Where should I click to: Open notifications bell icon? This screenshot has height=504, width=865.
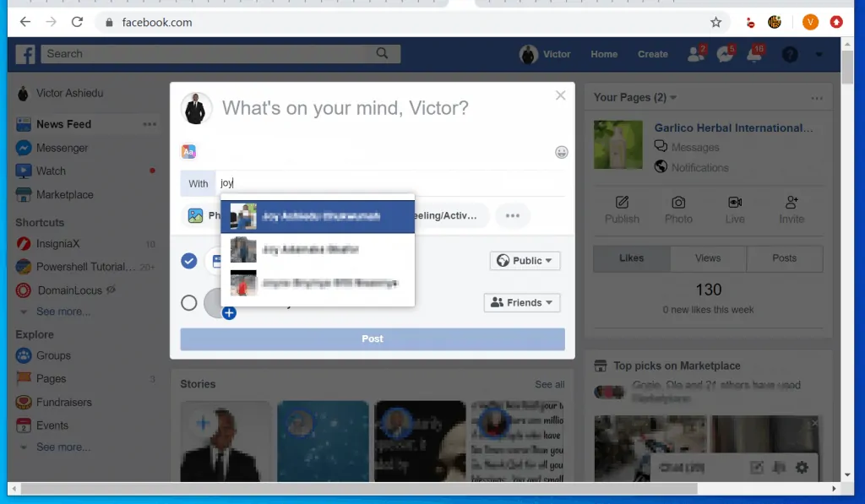point(755,53)
